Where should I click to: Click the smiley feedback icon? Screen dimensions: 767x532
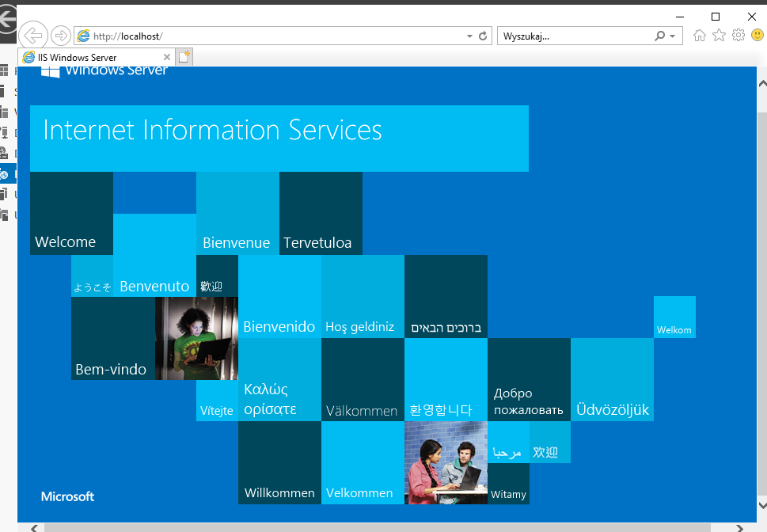(x=757, y=36)
